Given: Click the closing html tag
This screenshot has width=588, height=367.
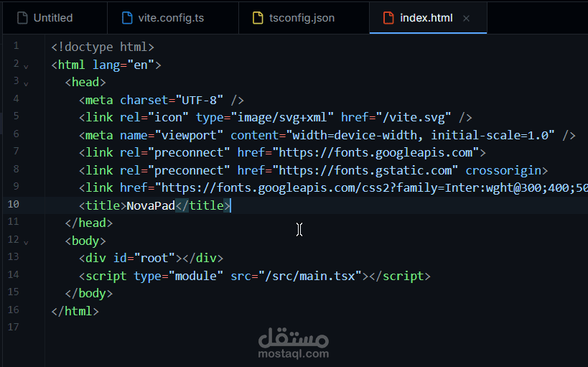Looking at the screenshot, I should pos(75,311).
